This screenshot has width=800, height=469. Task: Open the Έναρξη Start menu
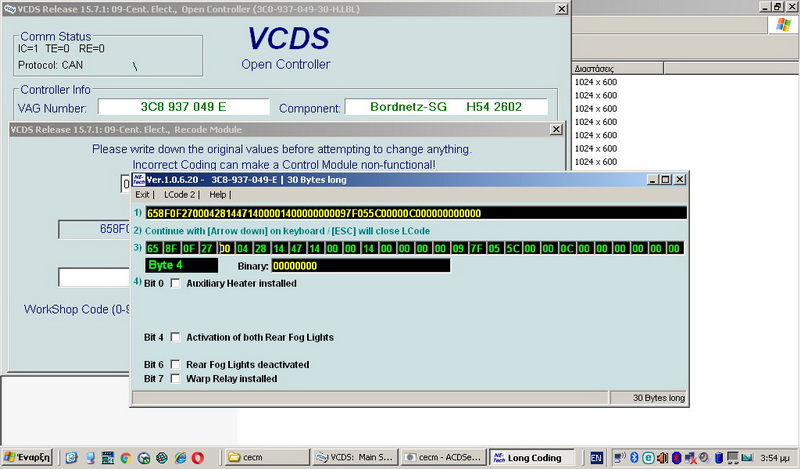(27, 457)
